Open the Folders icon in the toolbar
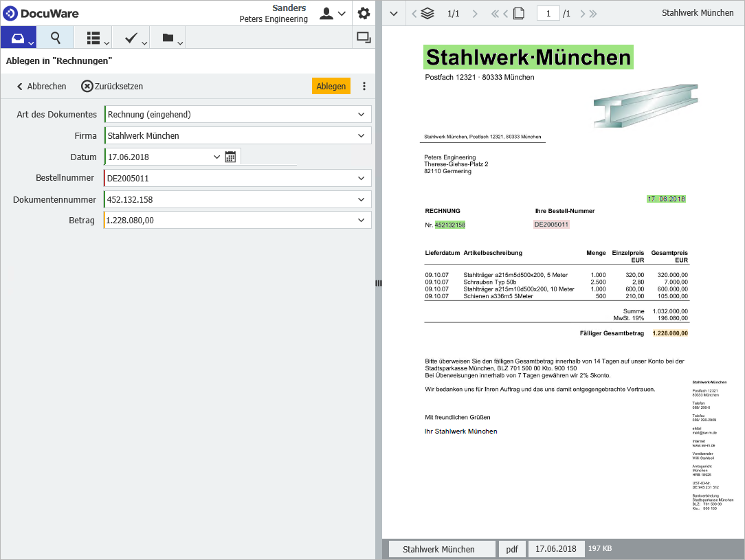745x560 pixels. point(167,37)
